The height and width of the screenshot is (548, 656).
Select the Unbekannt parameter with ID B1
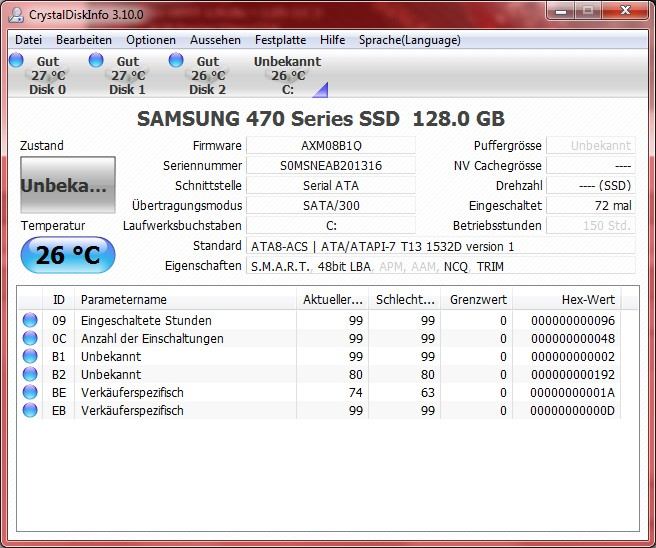click(320, 356)
